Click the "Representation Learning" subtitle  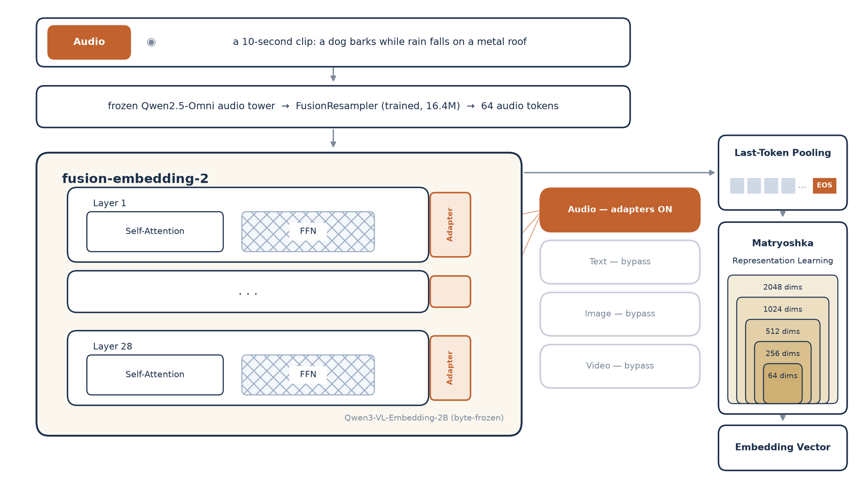coord(782,261)
